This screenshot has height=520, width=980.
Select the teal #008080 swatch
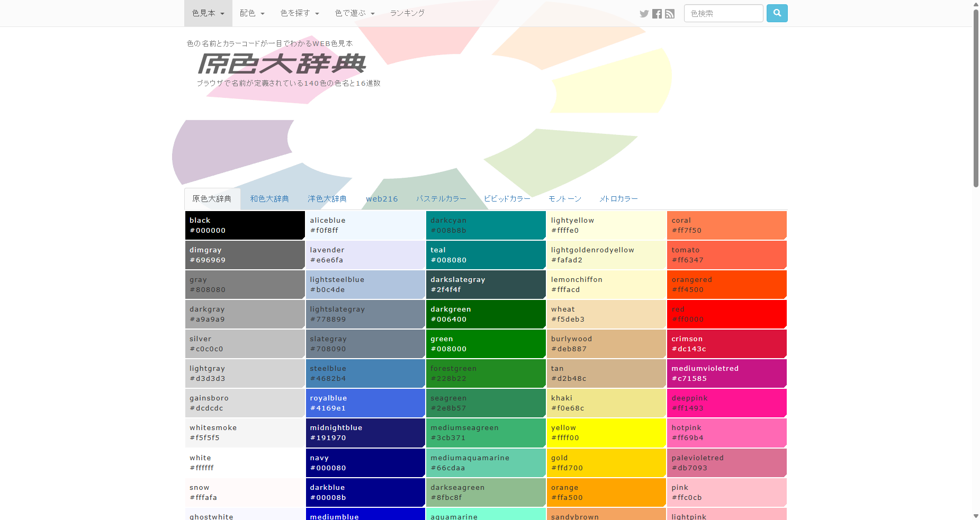click(486, 255)
